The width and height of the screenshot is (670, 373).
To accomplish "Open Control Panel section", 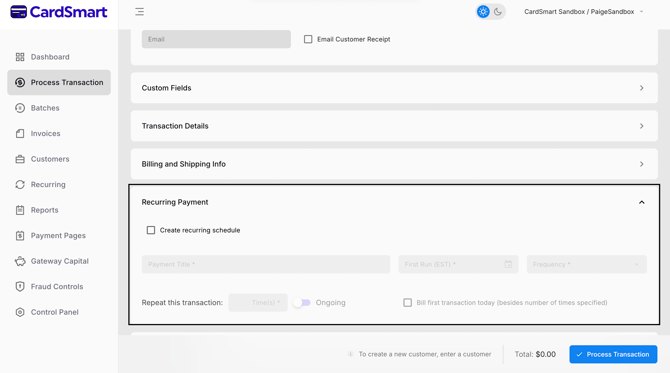I will (x=55, y=312).
